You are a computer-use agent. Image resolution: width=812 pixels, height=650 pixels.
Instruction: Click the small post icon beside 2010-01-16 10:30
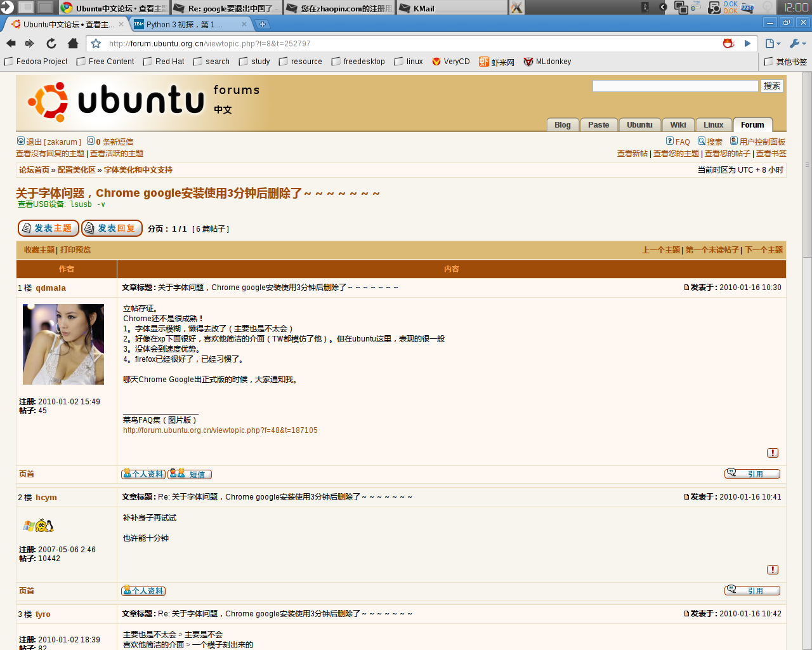tap(686, 288)
